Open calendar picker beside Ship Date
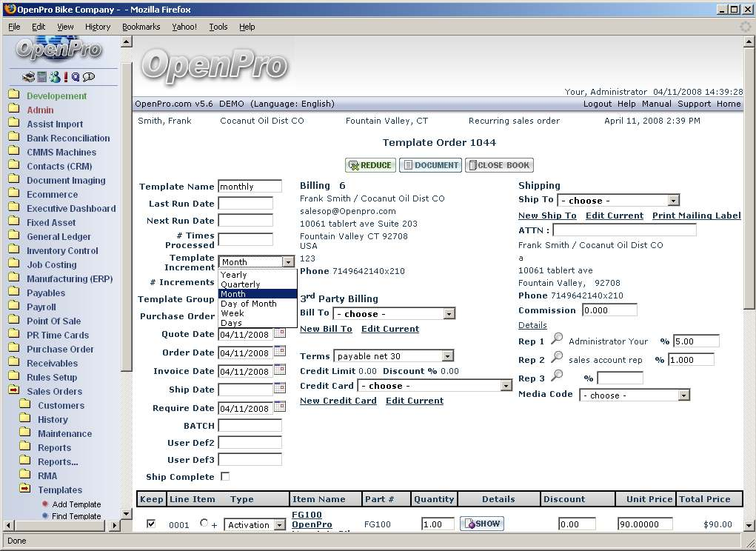 [x=280, y=388]
